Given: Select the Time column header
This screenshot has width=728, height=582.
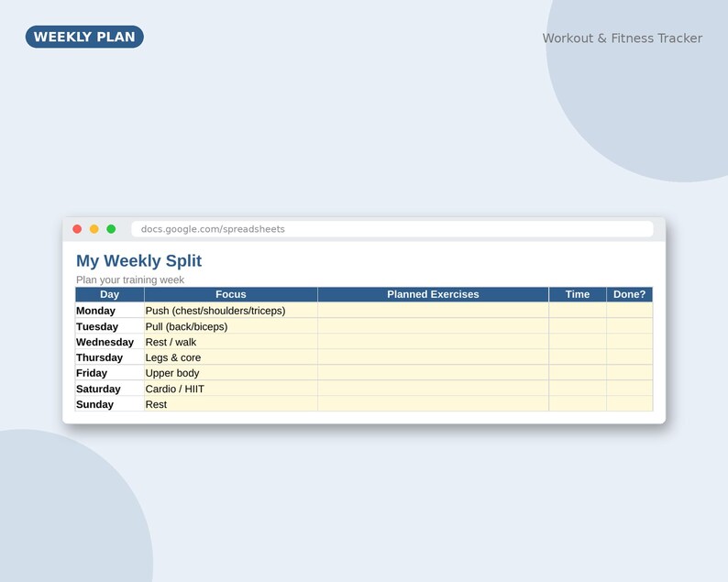Looking at the screenshot, I should point(578,294).
